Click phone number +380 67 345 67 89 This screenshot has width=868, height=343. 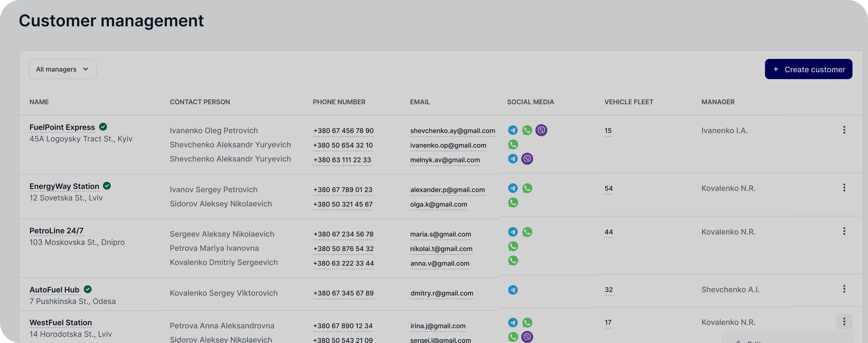(x=343, y=293)
